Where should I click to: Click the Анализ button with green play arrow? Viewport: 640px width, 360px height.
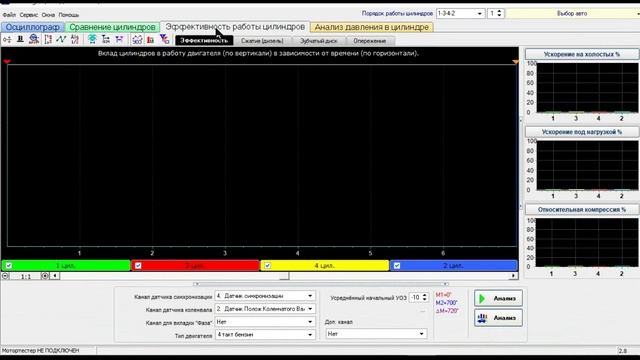[498, 298]
